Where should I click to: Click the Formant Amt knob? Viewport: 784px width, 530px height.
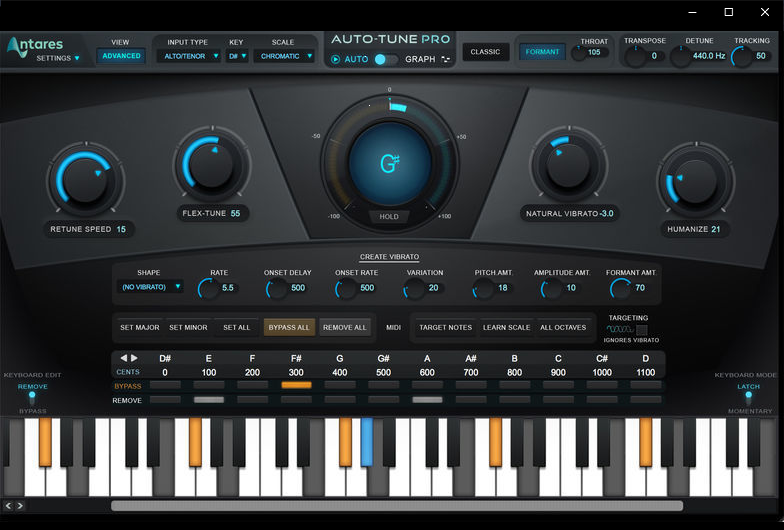[x=620, y=288]
